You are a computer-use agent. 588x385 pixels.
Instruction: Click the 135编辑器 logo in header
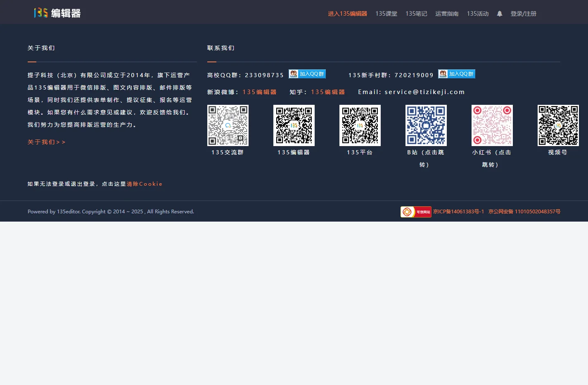[x=57, y=13]
